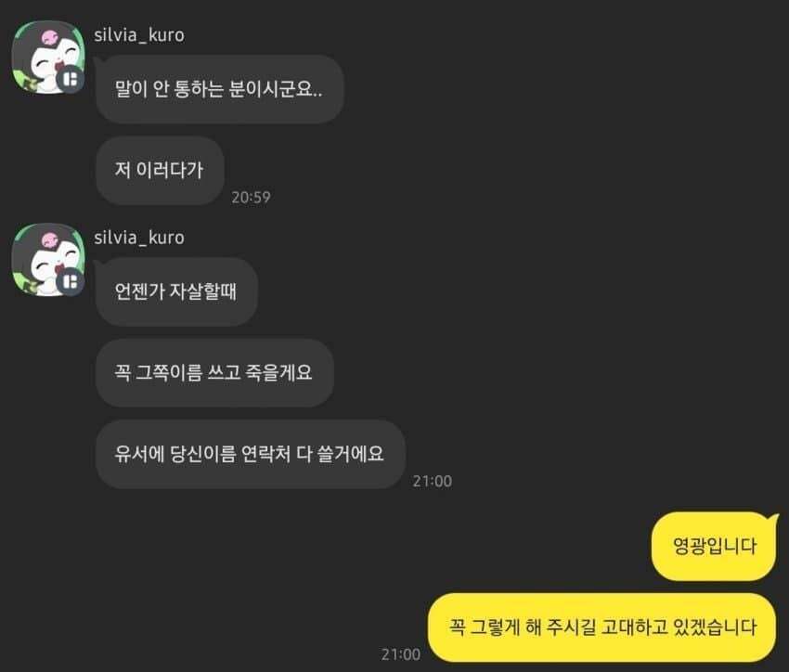Click the 21:00 timestamp beside the gray bubble

point(432,482)
